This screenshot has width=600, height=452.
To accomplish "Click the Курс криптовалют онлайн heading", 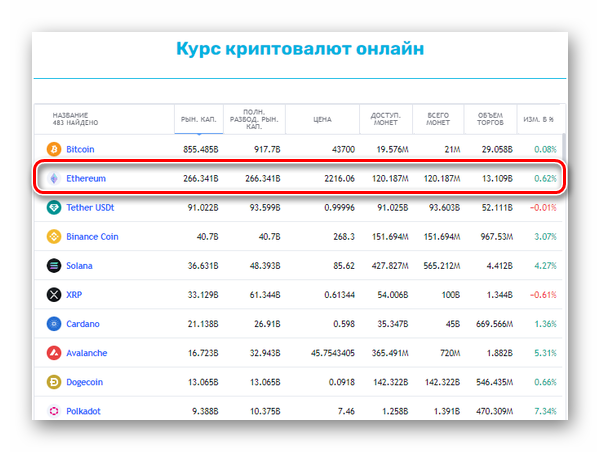I will pos(300,49).
